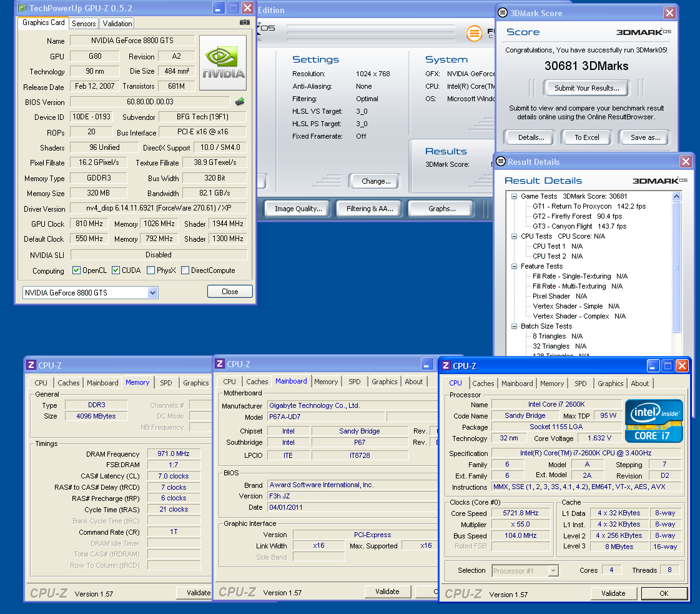Select GT1 - Return To Proxycon row

pos(589,206)
